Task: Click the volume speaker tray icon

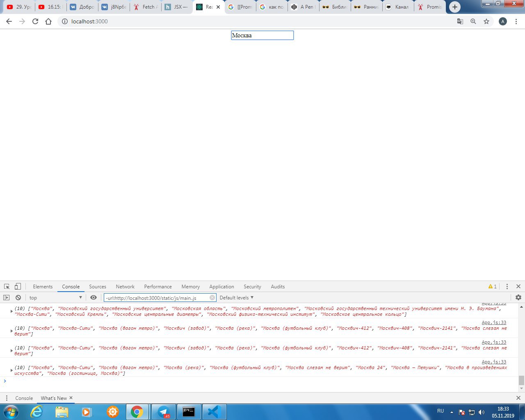Action: point(481,412)
